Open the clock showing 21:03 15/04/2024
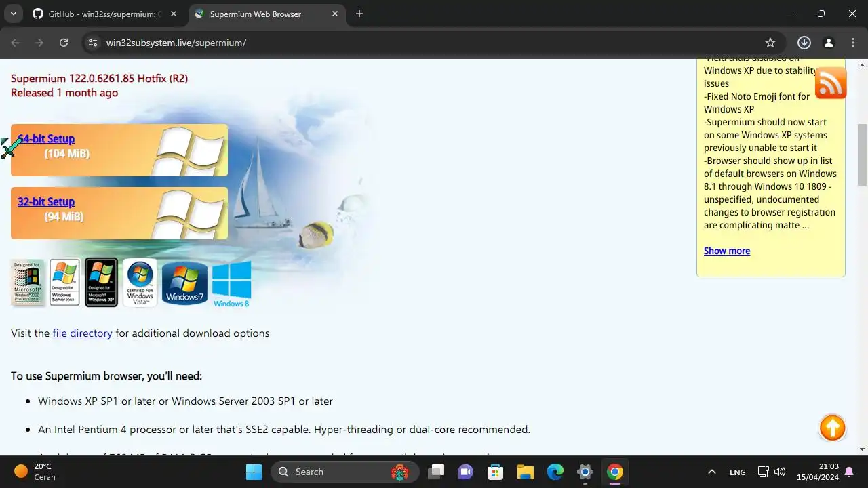 [x=818, y=472]
